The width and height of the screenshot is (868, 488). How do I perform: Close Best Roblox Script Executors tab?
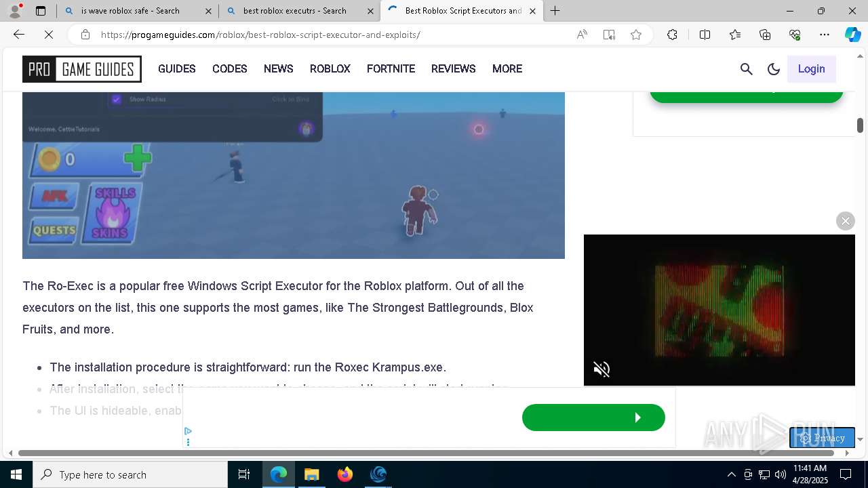click(532, 11)
